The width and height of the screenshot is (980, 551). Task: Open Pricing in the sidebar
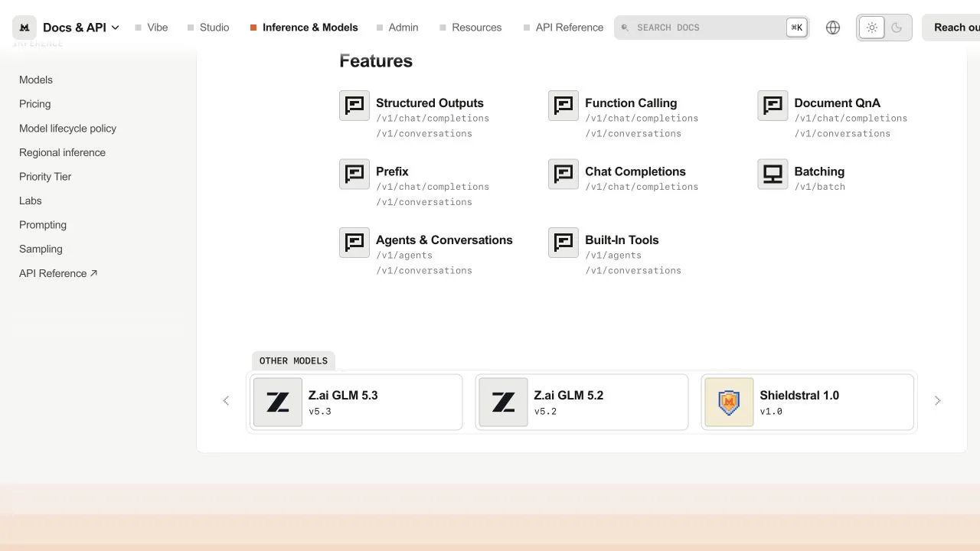[35, 104]
